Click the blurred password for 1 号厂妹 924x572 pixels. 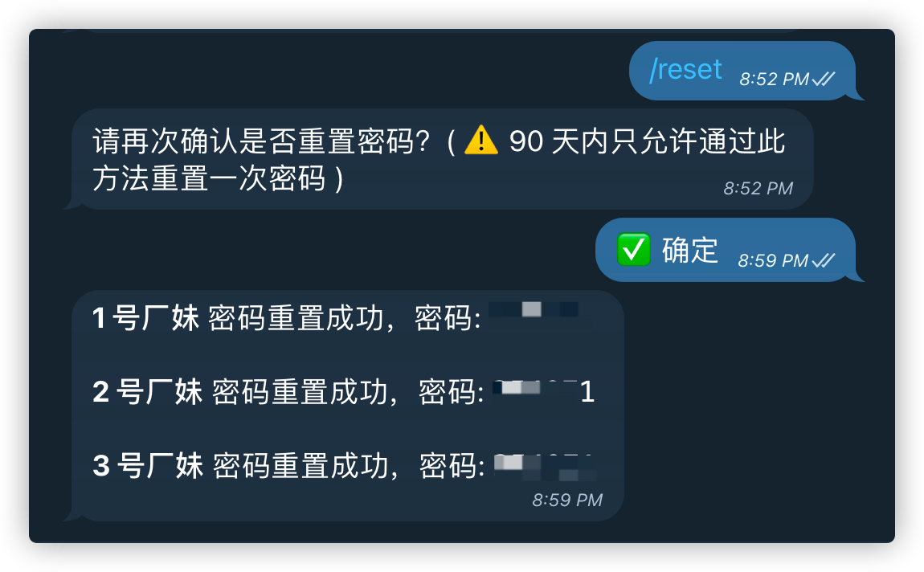(534, 310)
